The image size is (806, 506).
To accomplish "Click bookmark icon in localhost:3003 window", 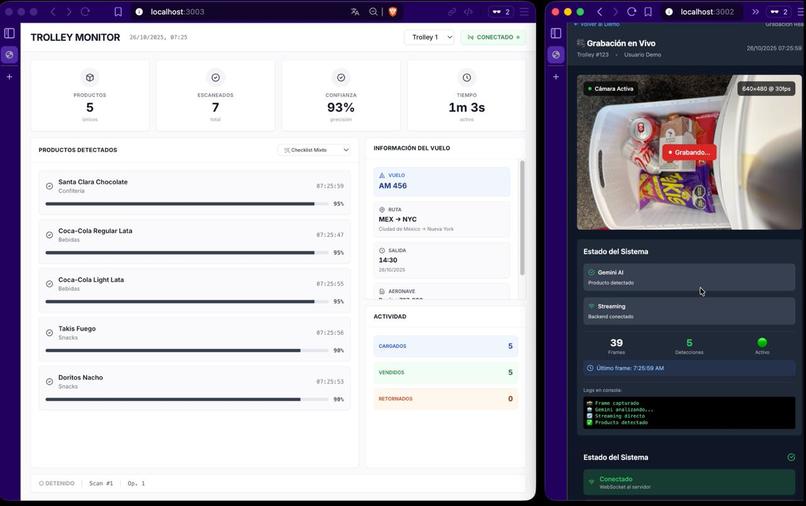I will click(x=118, y=12).
